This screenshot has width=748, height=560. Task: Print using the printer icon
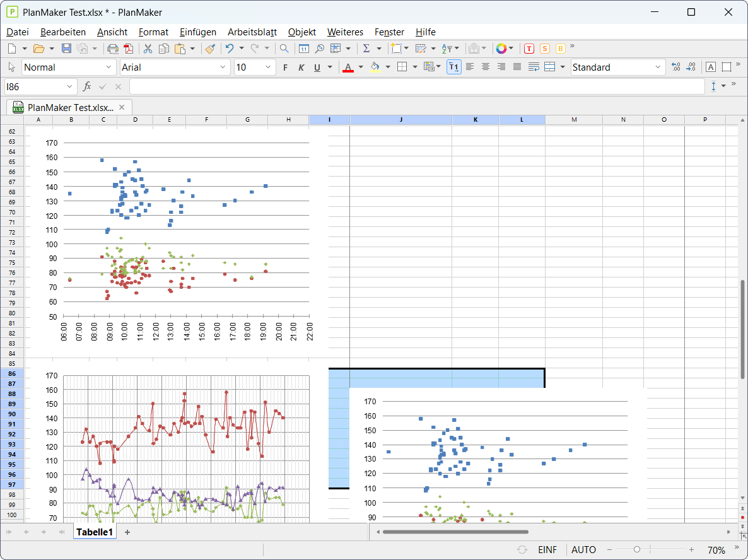point(113,48)
